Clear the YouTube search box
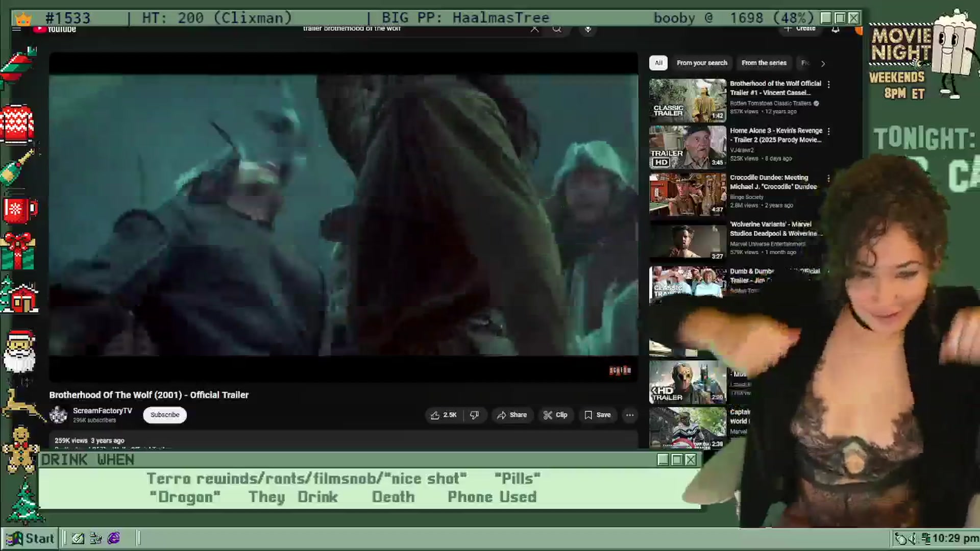The width and height of the screenshot is (980, 551). coord(534,29)
